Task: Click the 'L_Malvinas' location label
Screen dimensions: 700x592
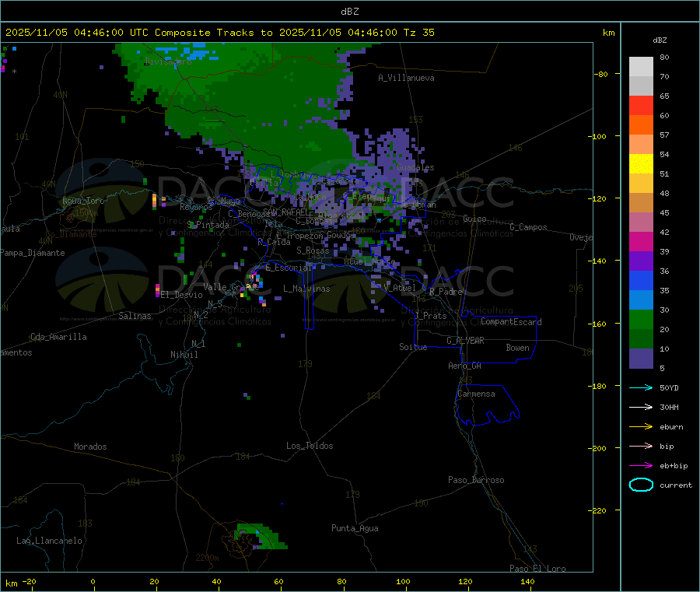Action: point(306,289)
